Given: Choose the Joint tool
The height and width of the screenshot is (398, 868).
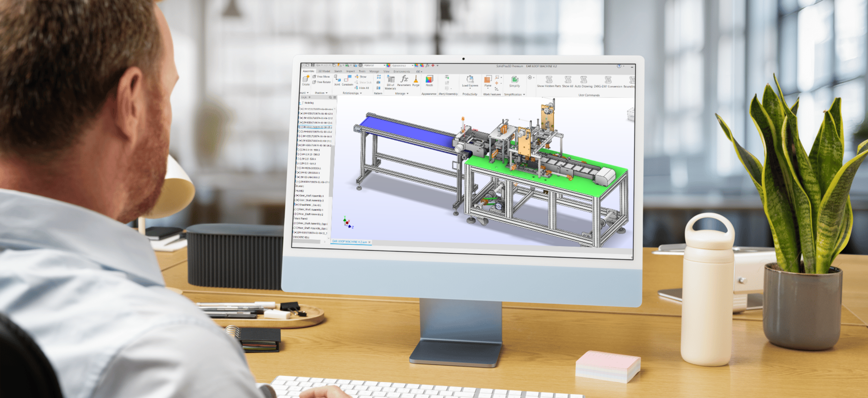Looking at the screenshot, I should pos(337,80).
